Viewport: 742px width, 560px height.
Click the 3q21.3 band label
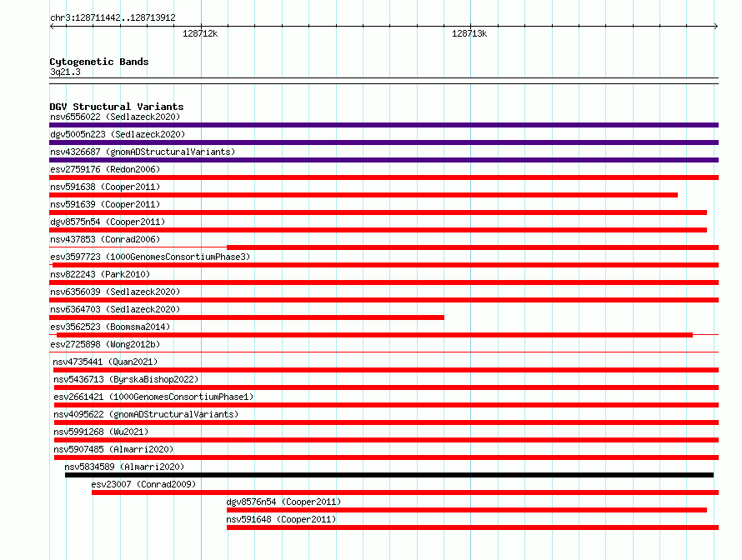[65, 72]
